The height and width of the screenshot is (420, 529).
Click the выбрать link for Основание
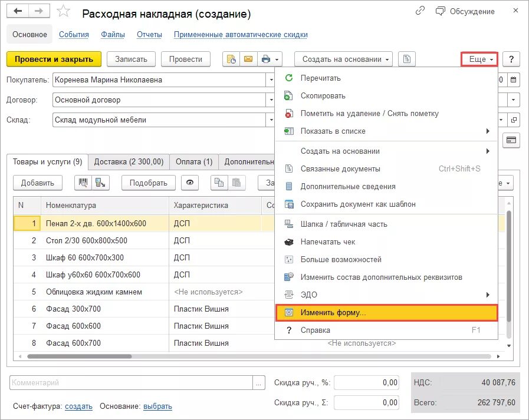(x=157, y=406)
